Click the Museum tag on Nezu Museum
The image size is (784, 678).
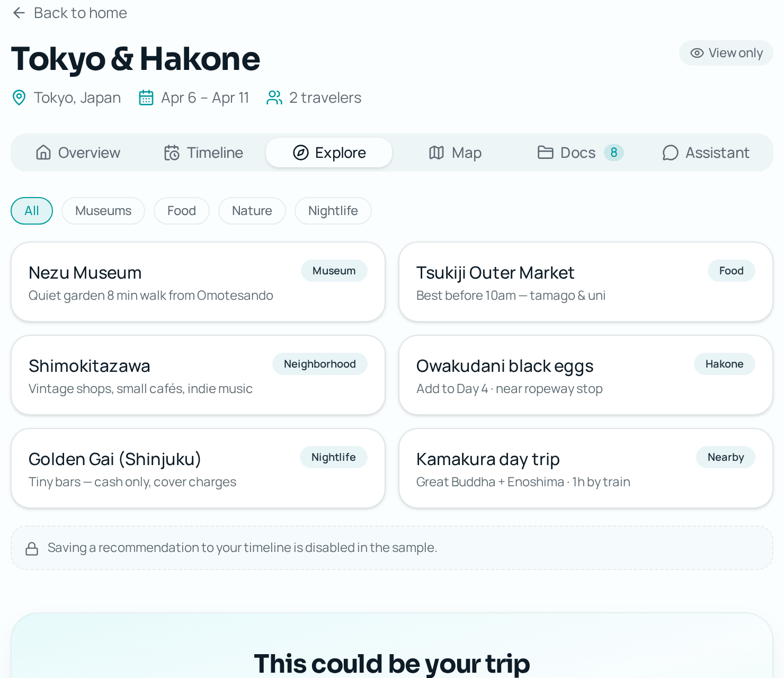click(x=334, y=271)
